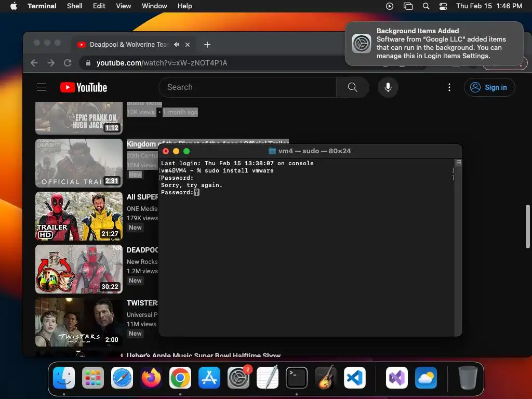Open the Edit menu
The image size is (532, 399).
99,6
